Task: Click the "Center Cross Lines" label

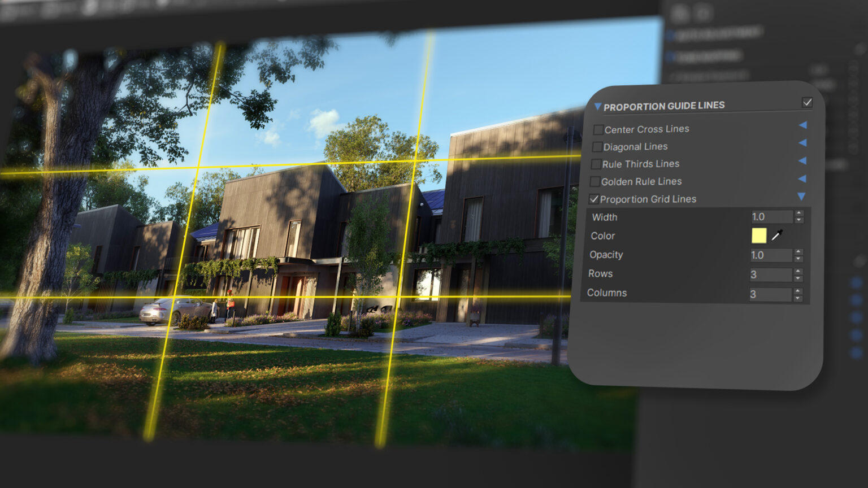Action: pyautogui.click(x=647, y=129)
